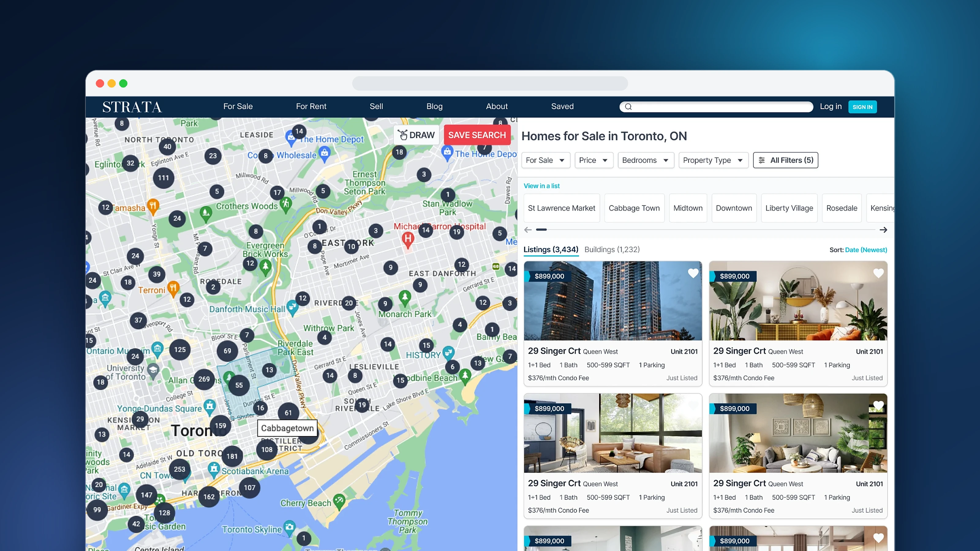The height and width of the screenshot is (551, 980).
Task: Click the All Filters sliders icon
Action: 762,160
